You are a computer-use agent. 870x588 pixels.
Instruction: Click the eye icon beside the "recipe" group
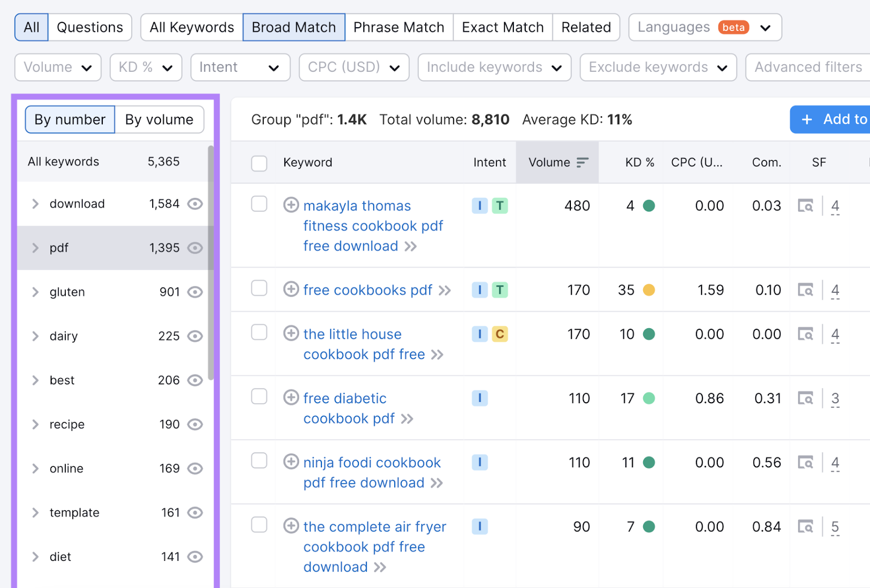[x=195, y=424]
